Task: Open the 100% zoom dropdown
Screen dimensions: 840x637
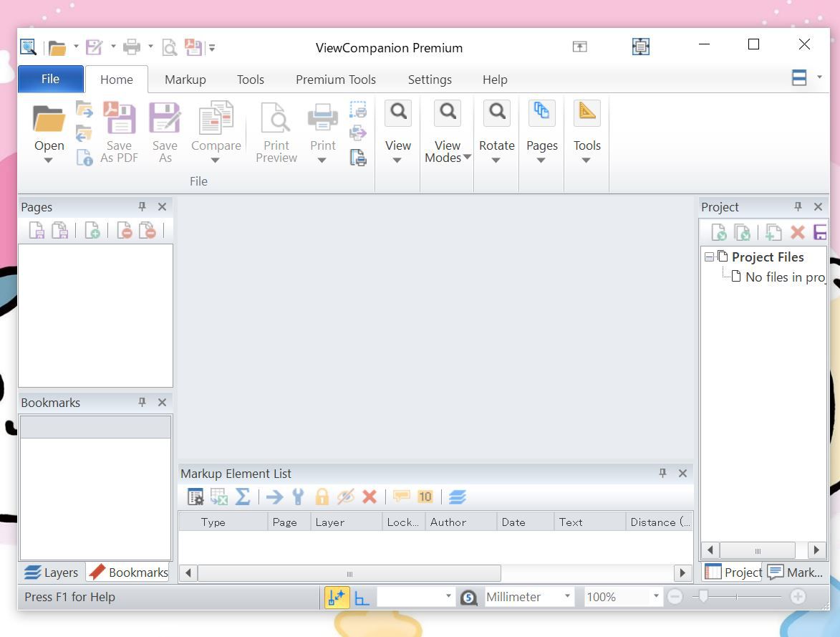Action: [x=656, y=596]
